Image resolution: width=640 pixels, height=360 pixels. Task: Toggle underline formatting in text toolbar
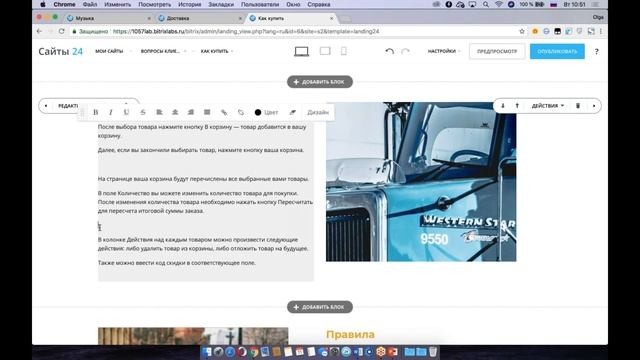coord(127,112)
